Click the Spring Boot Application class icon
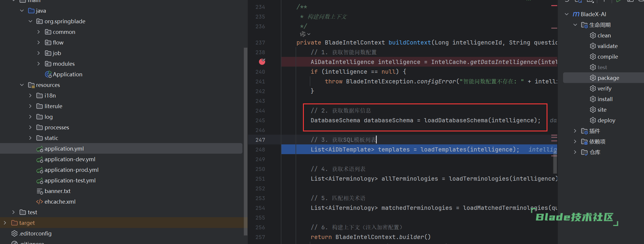644x244 pixels. [x=48, y=74]
